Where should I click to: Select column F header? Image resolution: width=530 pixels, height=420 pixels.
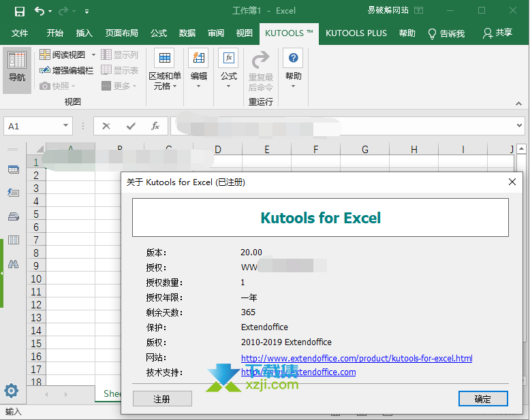click(x=315, y=149)
